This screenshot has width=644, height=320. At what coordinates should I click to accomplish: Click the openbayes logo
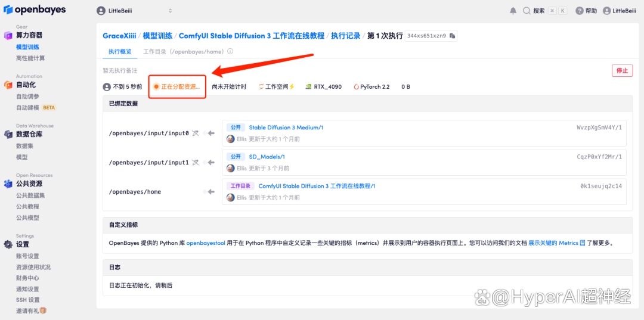pos(35,10)
